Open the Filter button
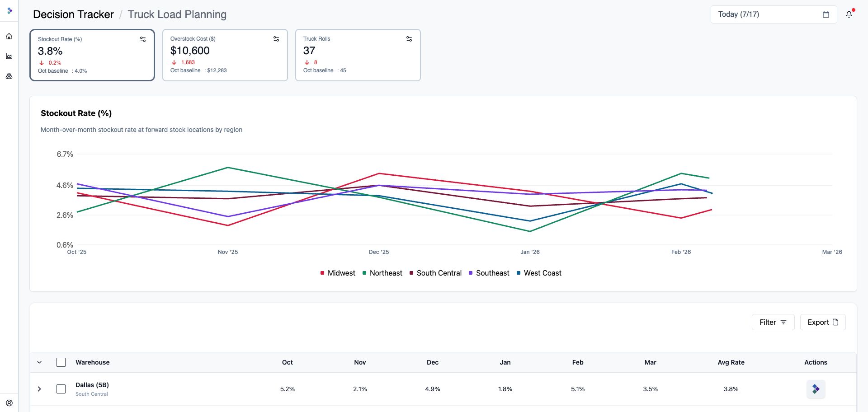This screenshot has height=412, width=868. coord(773,322)
